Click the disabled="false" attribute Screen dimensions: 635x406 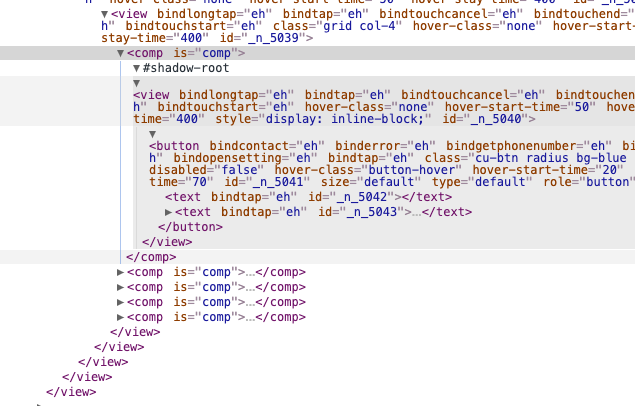point(206,170)
